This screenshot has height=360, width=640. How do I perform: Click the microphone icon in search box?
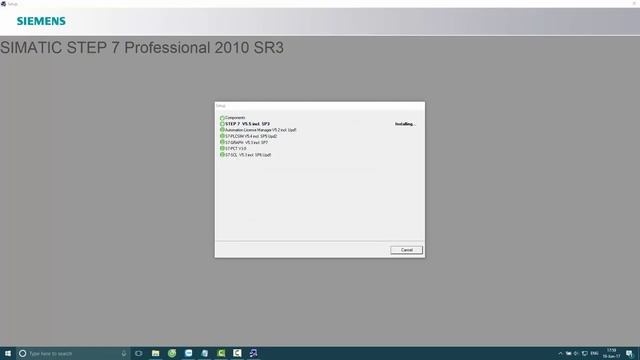click(x=124, y=353)
